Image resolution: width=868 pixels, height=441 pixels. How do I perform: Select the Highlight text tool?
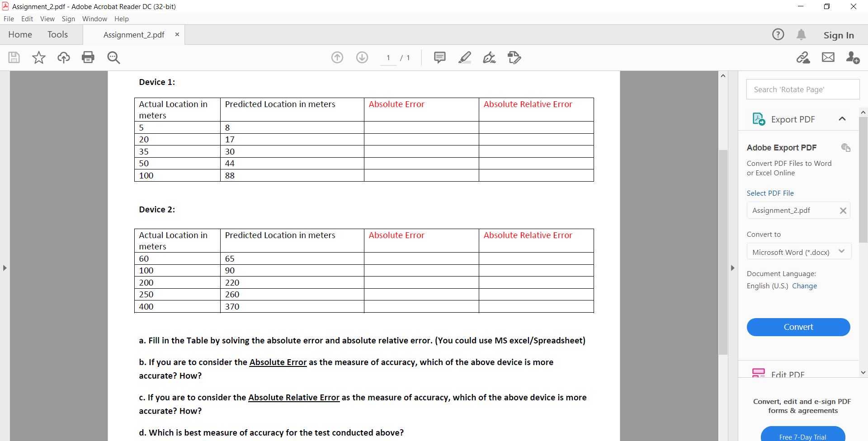point(465,57)
